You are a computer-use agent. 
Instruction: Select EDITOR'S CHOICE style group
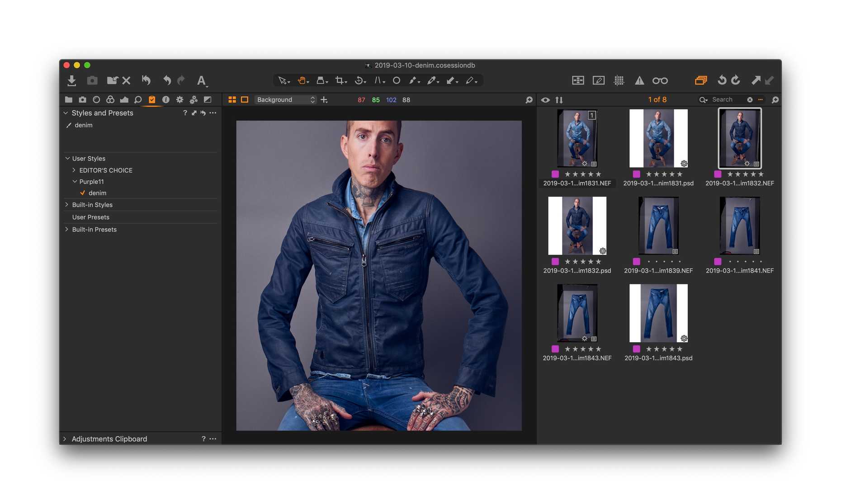106,170
